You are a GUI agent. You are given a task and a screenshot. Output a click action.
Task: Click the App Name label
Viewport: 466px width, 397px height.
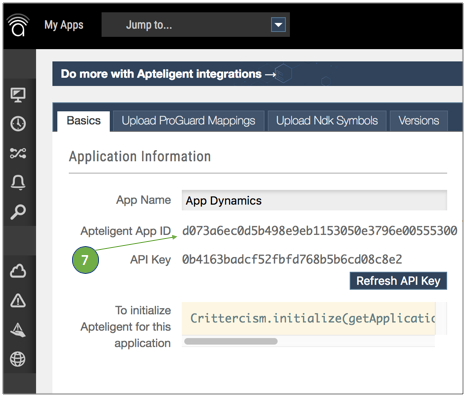pyautogui.click(x=144, y=200)
